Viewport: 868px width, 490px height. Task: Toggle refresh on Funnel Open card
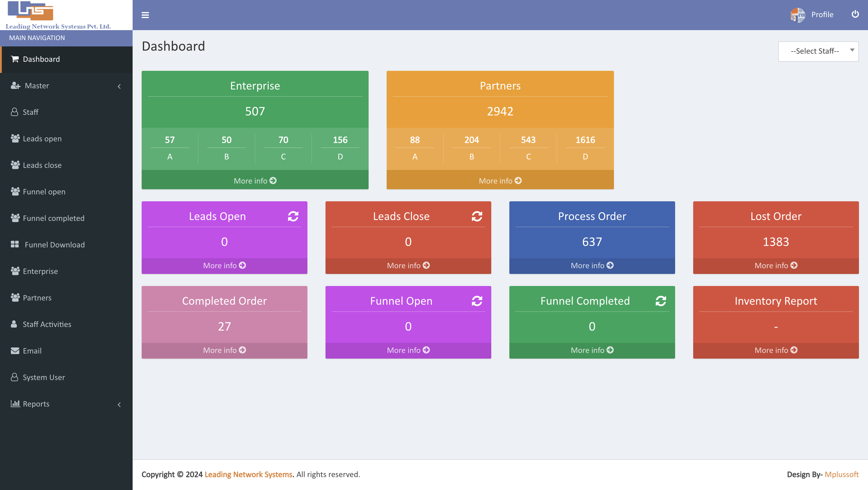tap(477, 300)
